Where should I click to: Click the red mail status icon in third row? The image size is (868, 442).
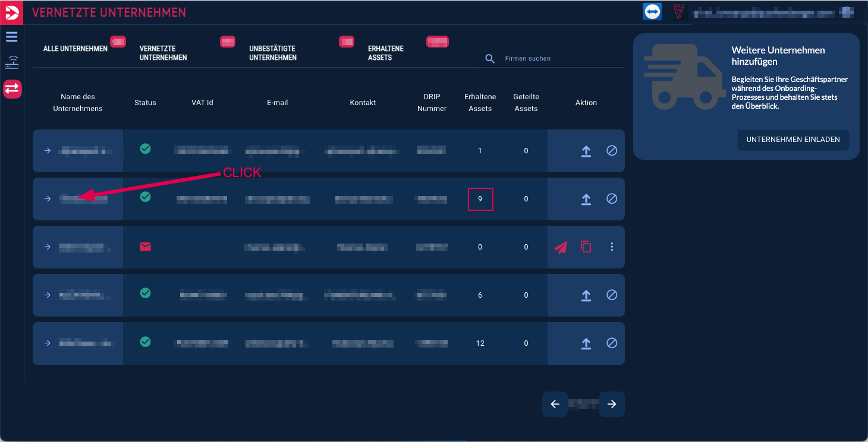[145, 247]
